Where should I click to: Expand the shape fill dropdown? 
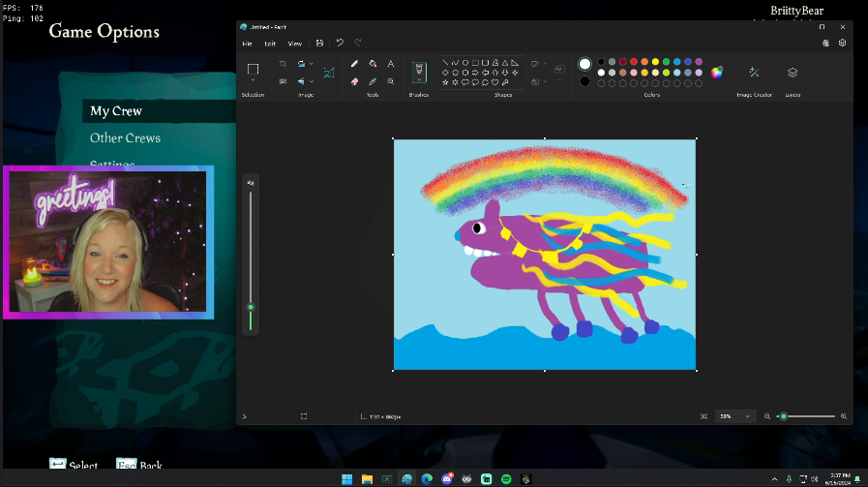coord(545,81)
